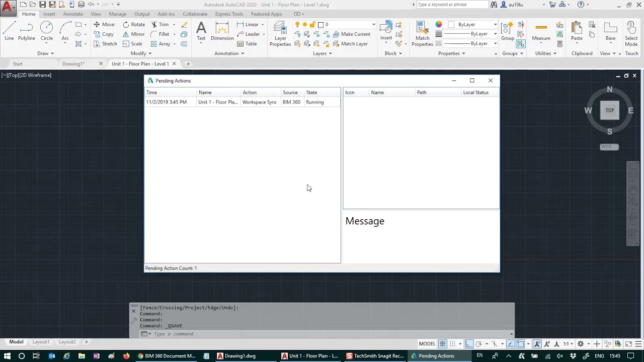Open TechSmith Snagit from the taskbar
Image resolution: width=644 pixels, height=362 pixels.
click(x=375, y=356)
